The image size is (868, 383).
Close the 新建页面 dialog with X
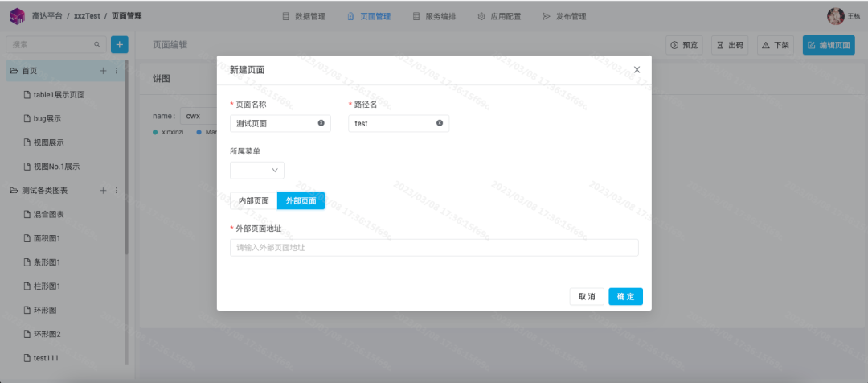pos(637,70)
